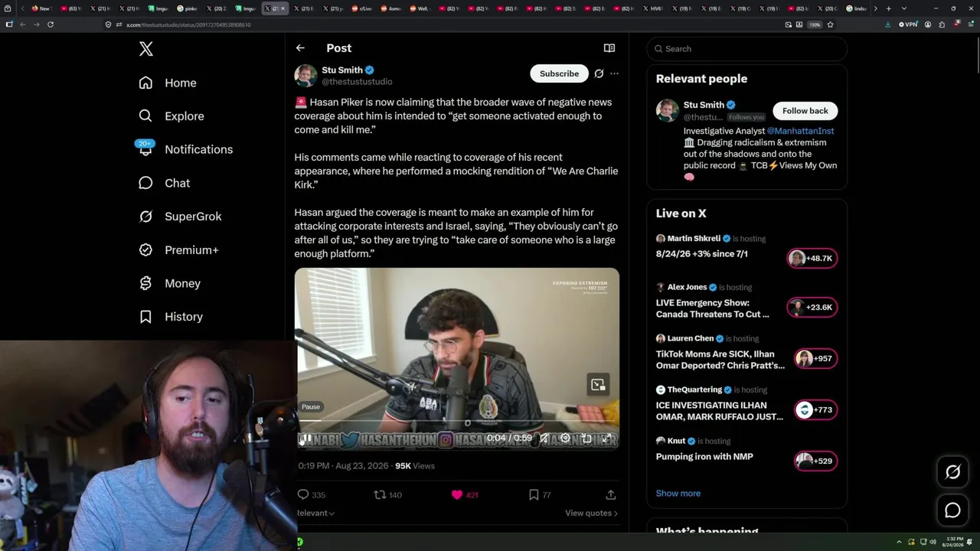Toggle picture-in-picture in the video controls
Screen dimensions: 980x551
point(586,439)
